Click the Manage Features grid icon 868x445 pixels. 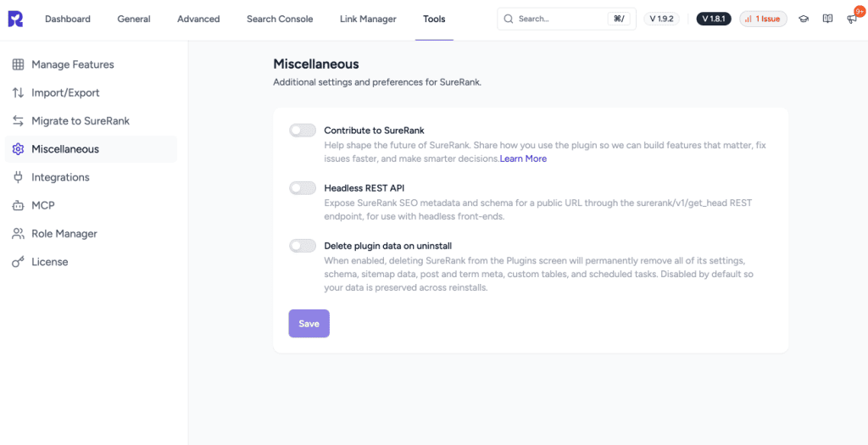click(x=18, y=64)
